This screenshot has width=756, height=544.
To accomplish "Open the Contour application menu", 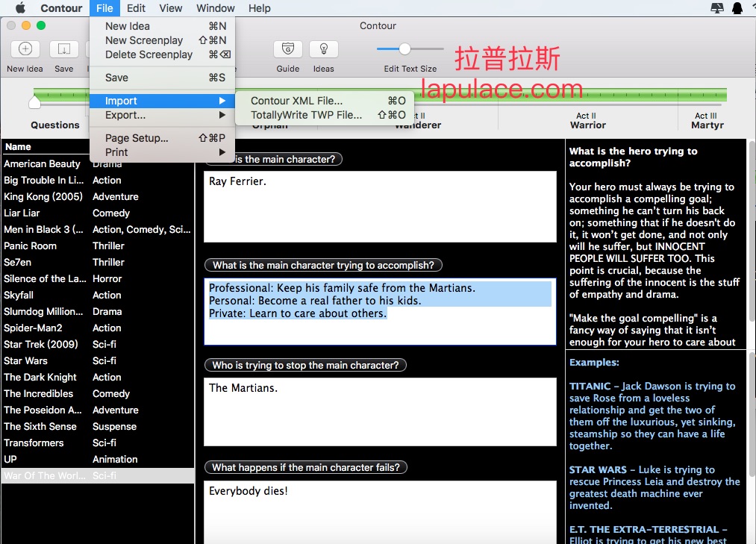I will (61, 8).
